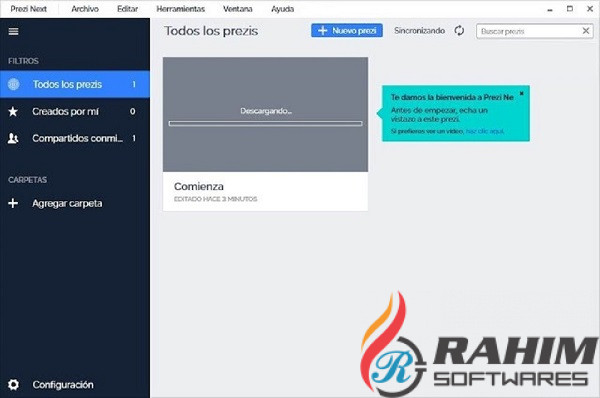This screenshot has width=600, height=398.
Task: Close the Prezi Next window
Action: [x=590, y=9]
